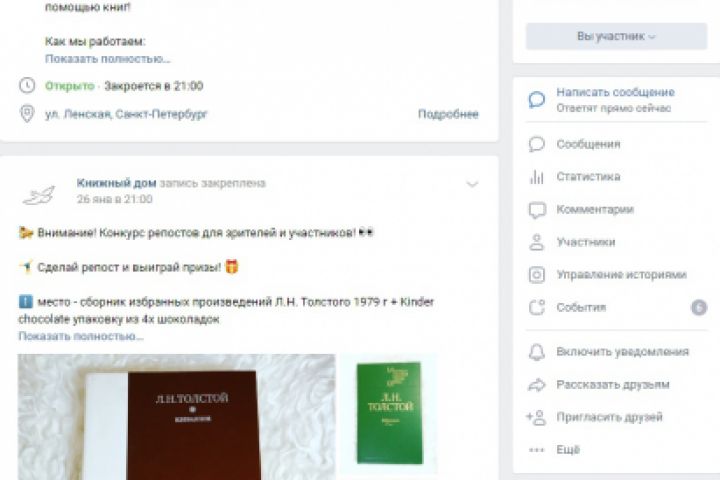Open the brown Л.Н. Толстой book photo
Screen dimensions: 720x480
(x=176, y=417)
